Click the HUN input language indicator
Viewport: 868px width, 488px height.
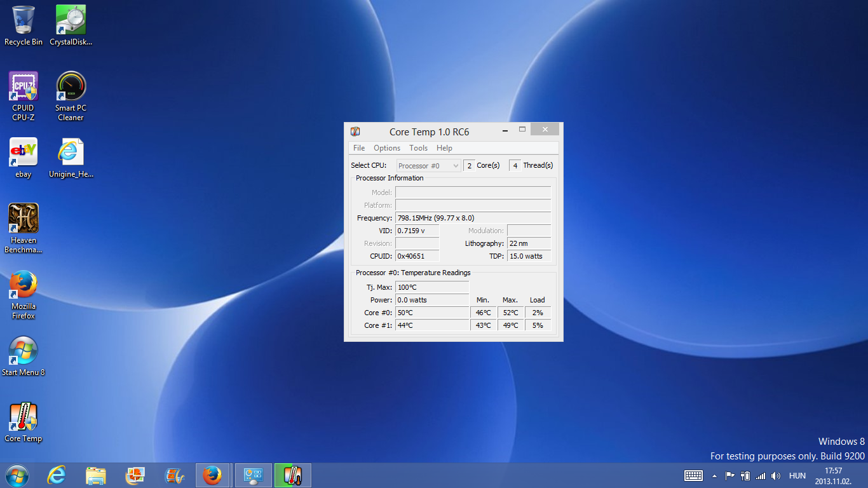[x=797, y=476]
